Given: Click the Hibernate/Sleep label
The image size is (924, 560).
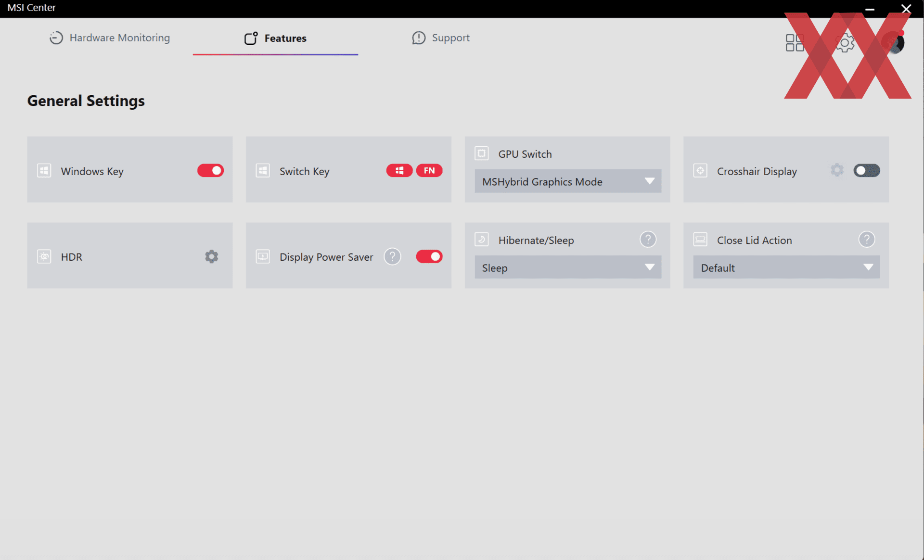Looking at the screenshot, I should click(x=536, y=240).
